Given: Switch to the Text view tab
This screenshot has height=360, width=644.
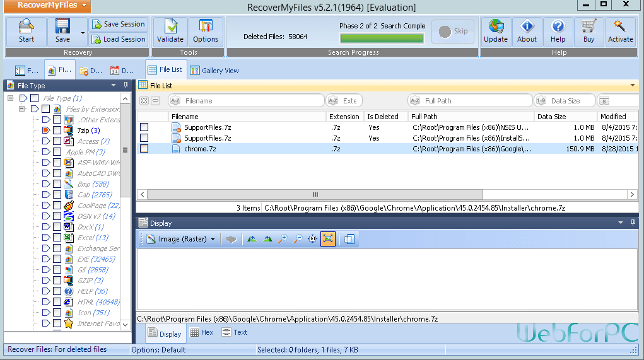Looking at the screenshot, I should (235, 332).
